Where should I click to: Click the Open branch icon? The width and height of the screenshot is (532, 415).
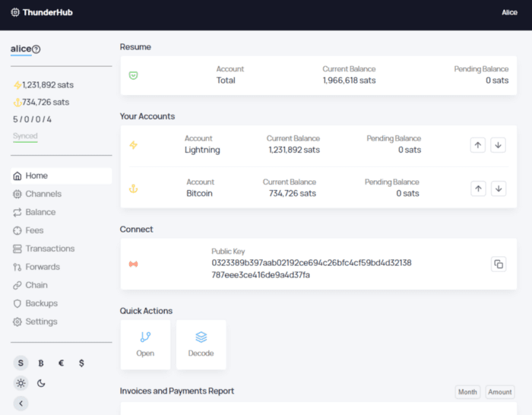pos(146,337)
